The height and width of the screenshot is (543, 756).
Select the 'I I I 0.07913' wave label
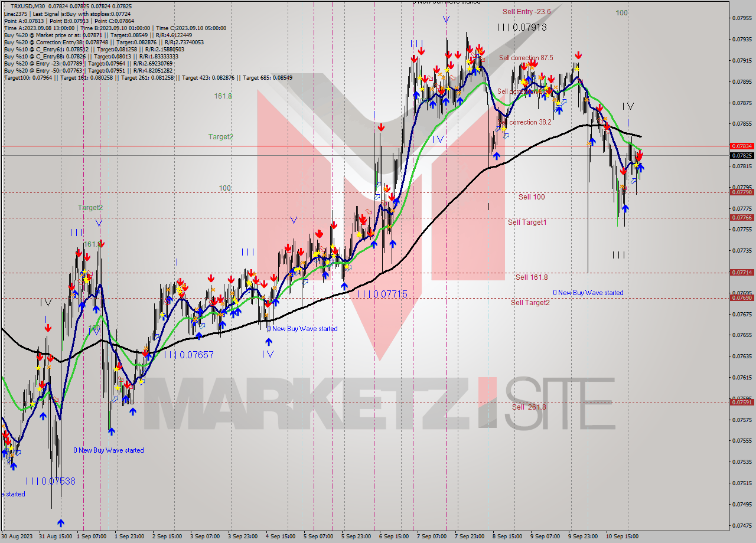[522, 27]
